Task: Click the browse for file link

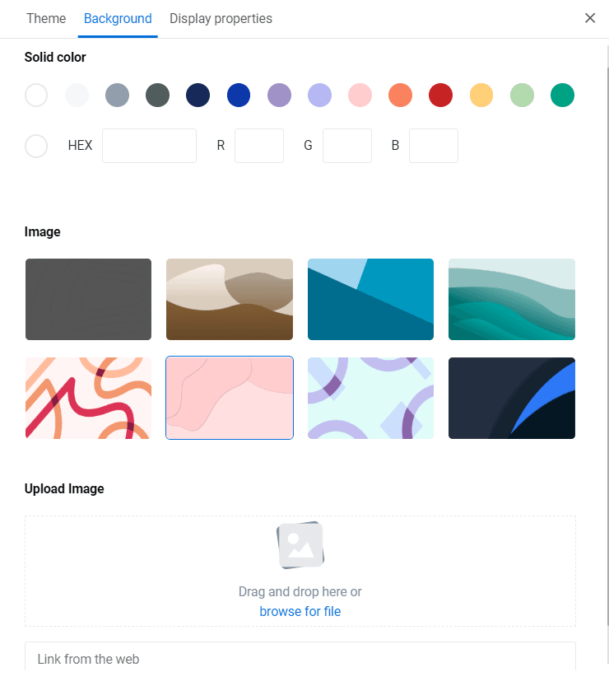Action: pos(300,611)
